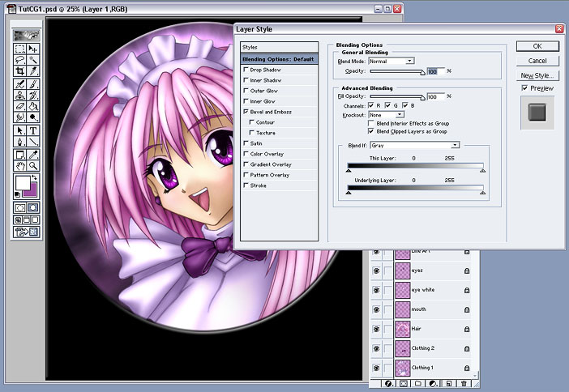Click the purple background color swatch
Screen dimensions: 569x392
point(32,192)
